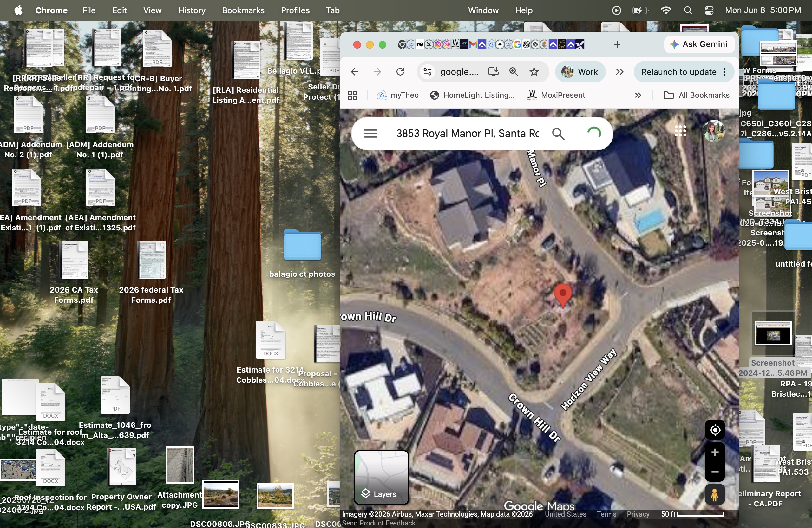Click the Maps search magnifier icon
Image resolution: width=812 pixels, height=528 pixels.
(x=558, y=134)
